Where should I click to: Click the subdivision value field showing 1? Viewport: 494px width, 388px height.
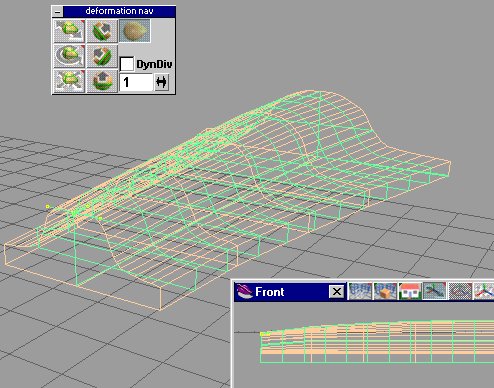pos(136,82)
